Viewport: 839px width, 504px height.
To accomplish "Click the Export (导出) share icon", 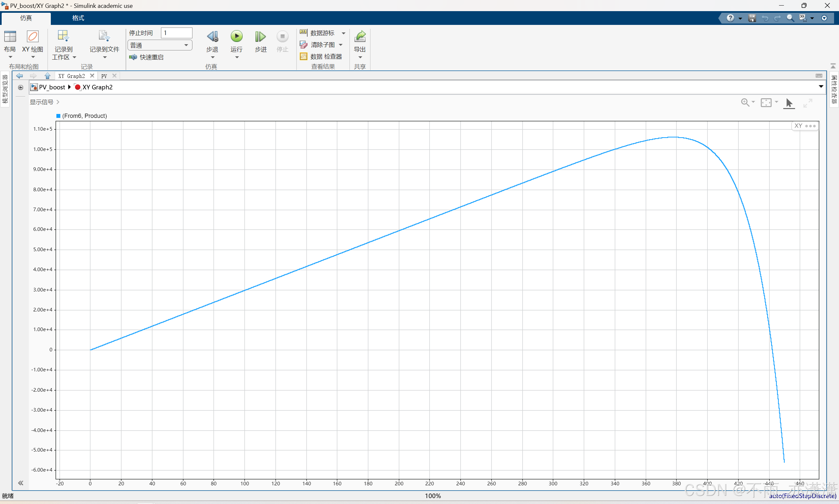I will coord(360,37).
